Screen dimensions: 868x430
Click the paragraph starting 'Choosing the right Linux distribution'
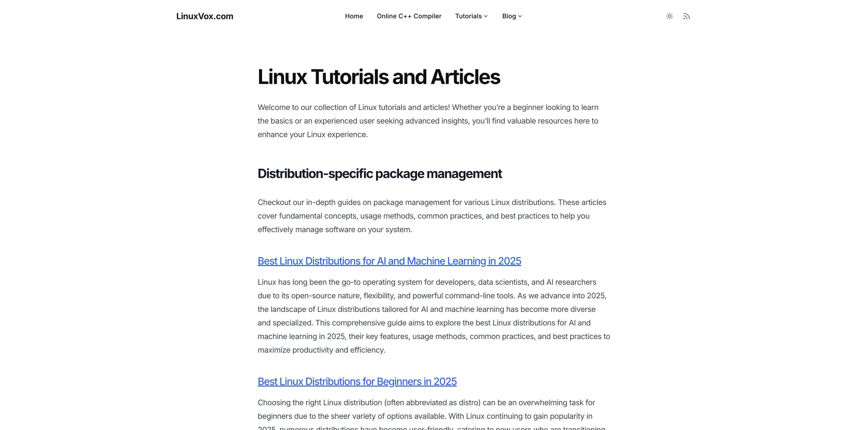432,415
